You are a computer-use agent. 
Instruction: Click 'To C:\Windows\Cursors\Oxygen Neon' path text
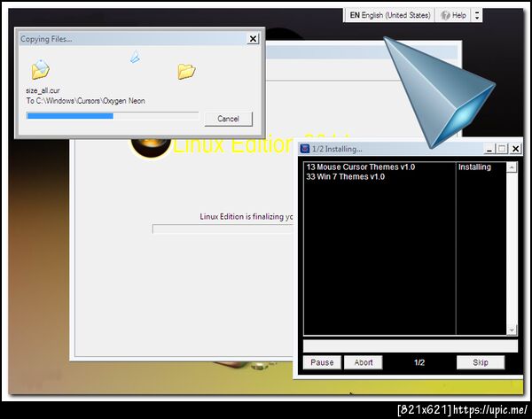tap(86, 101)
